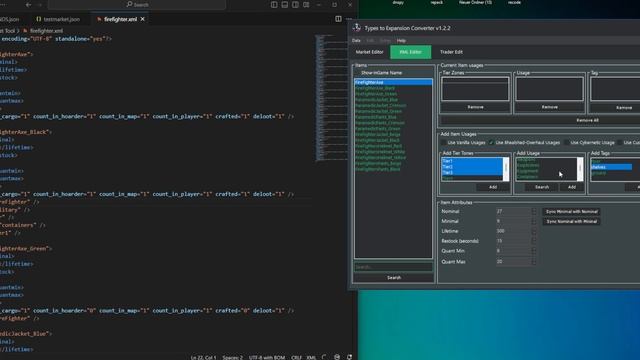The image size is (640, 360).
Task: Click Quant Min value field
Action: (x=513, y=251)
